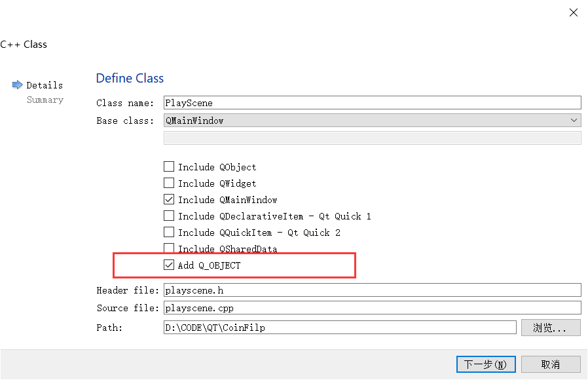
Task: Click the Source file field playscene.cpp
Action: [372, 307]
